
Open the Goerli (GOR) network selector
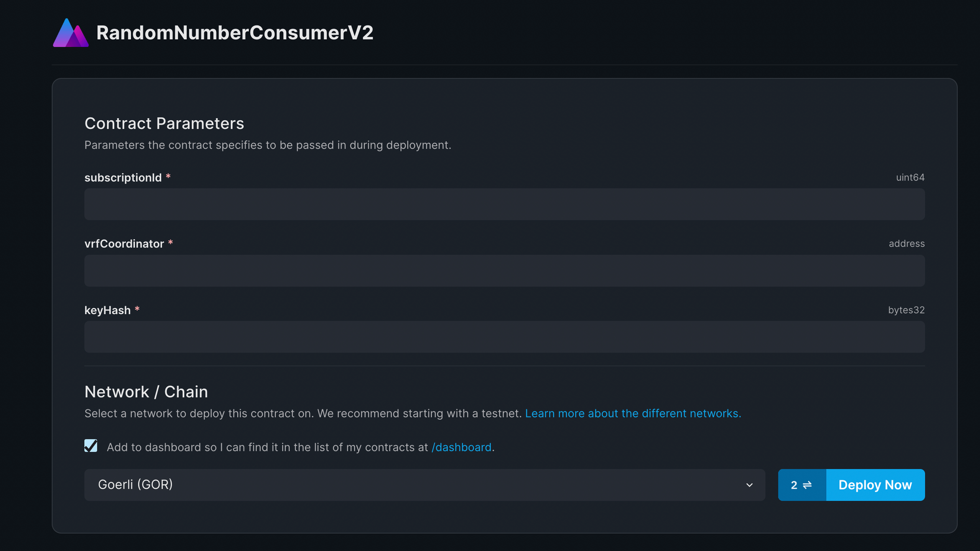[x=424, y=485]
